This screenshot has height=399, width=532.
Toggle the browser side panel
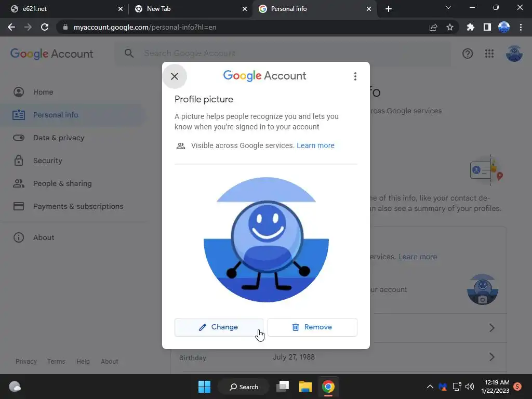tap(487, 27)
